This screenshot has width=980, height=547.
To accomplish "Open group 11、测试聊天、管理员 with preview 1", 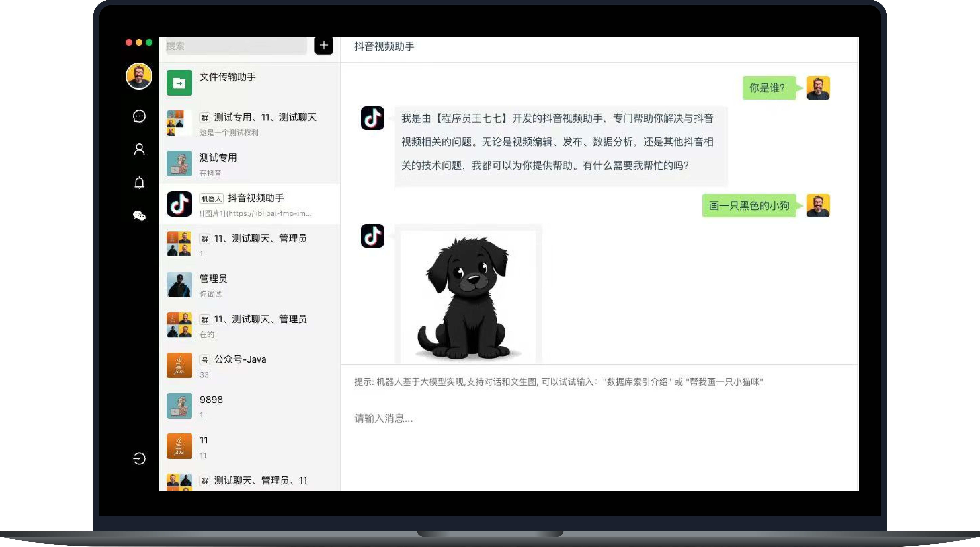I will tap(250, 244).
